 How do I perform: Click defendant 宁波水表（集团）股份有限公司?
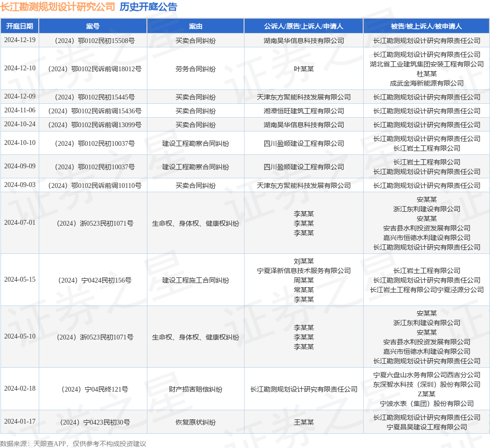click(x=426, y=404)
